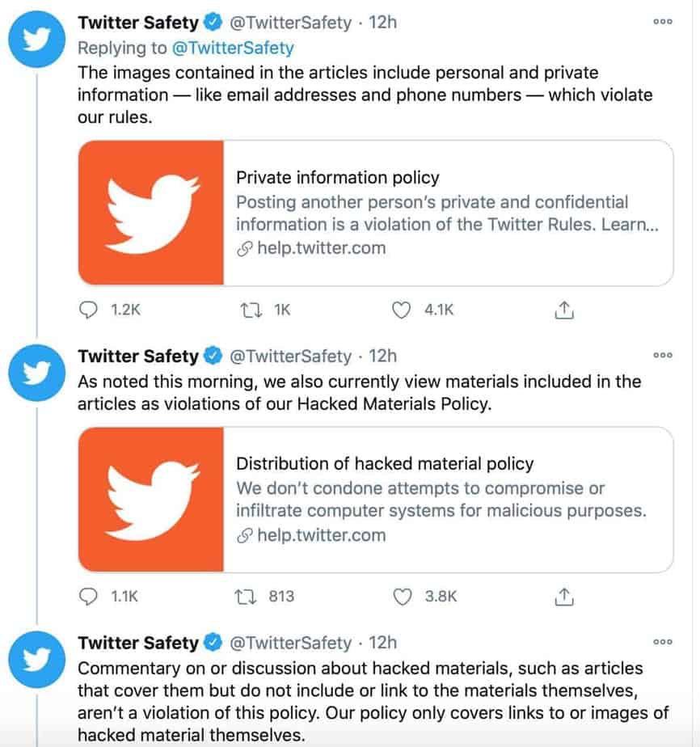The width and height of the screenshot is (700, 747).
Task: Share the hacked materials policy tweet
Action: click(564, 597)
